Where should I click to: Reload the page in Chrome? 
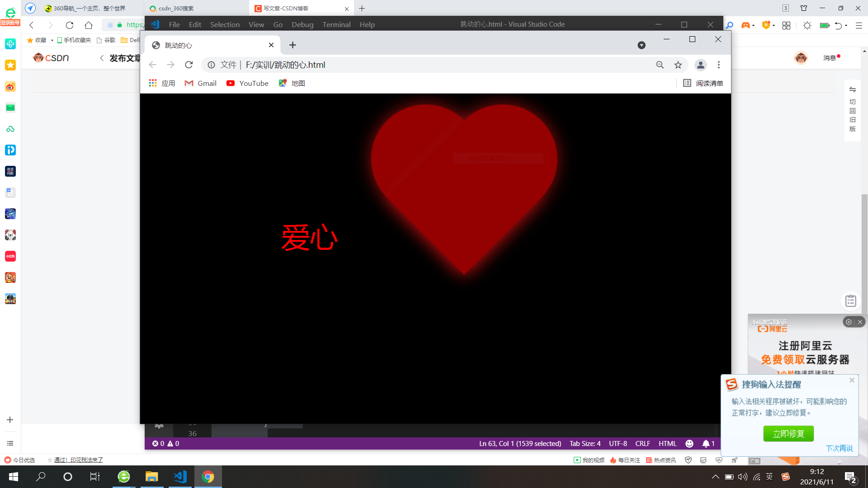[x=189, y=65]
